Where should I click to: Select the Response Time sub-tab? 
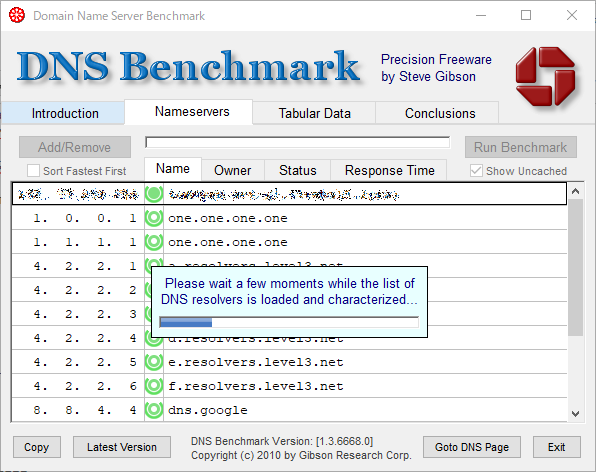pyautogui.click(x=389, y=170)
